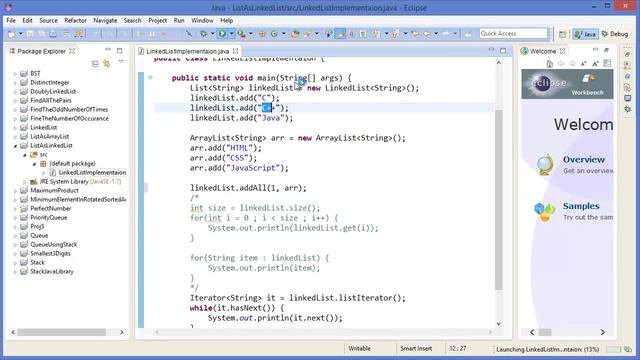Click the Welcome view right scroll arrow
This screenshot has width=640, height=360.
(x=602, y=332)
